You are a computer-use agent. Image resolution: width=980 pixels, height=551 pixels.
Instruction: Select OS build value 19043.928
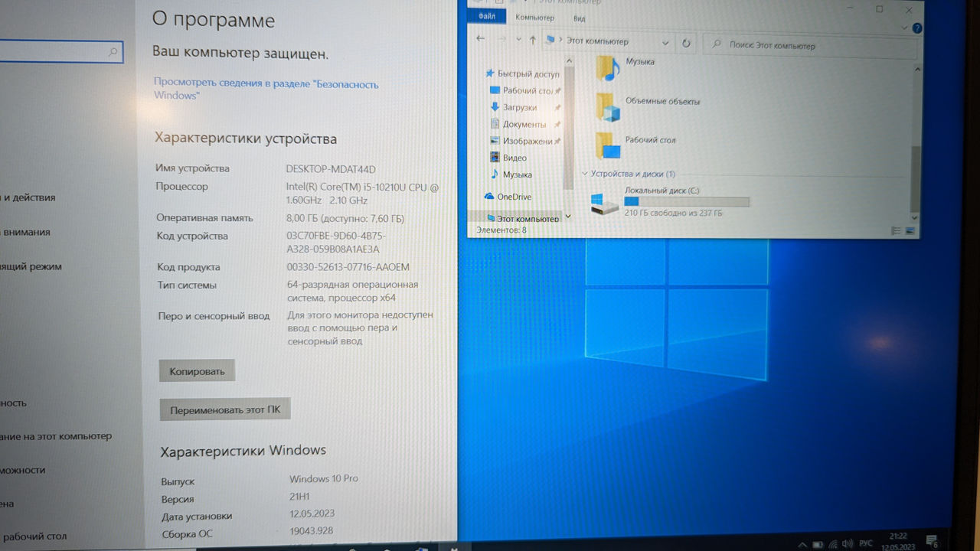coord(312,530)
